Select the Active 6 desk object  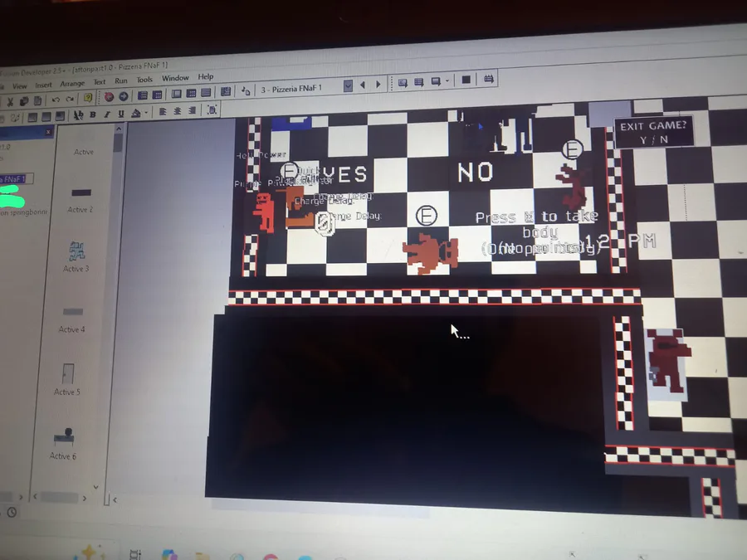point(63,444)
